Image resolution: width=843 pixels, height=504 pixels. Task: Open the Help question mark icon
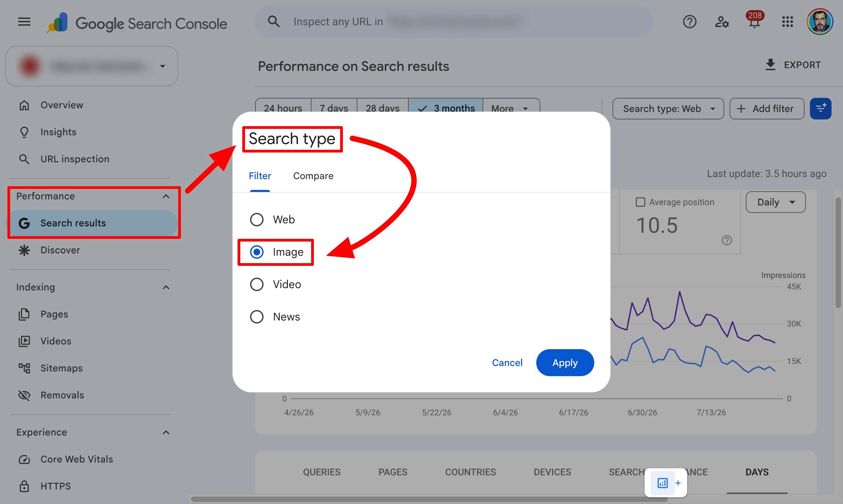tap(689, 22)
